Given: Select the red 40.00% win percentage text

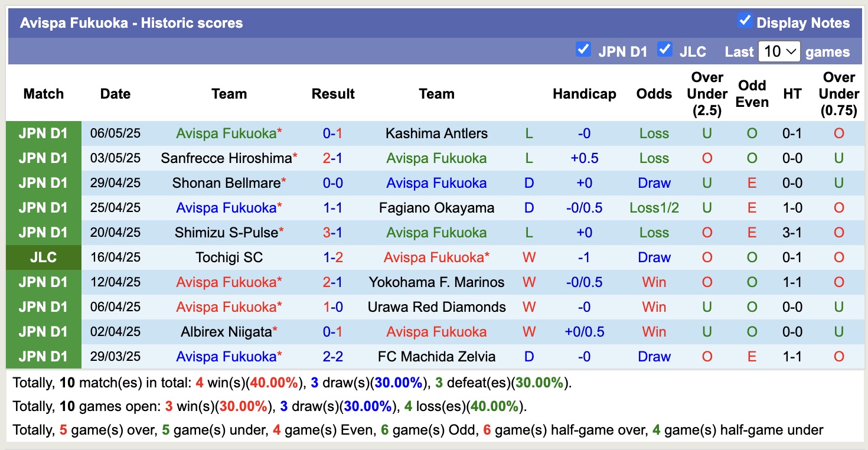Looking at the screenshot, I should click(x=273, y=382).
